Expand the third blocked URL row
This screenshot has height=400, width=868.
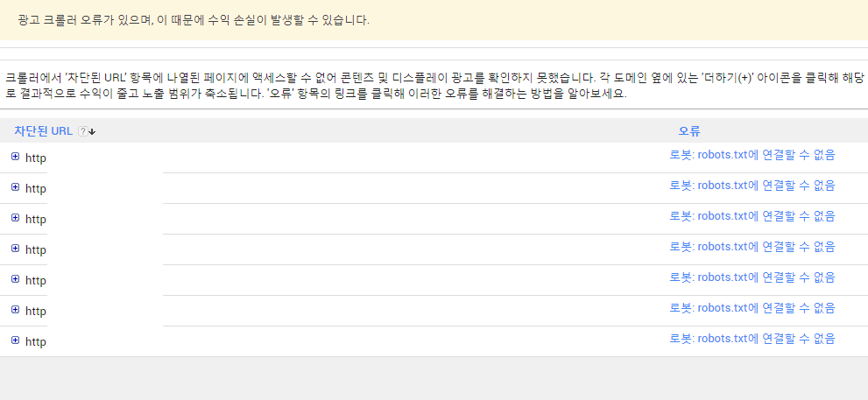(x=15, y=218)
